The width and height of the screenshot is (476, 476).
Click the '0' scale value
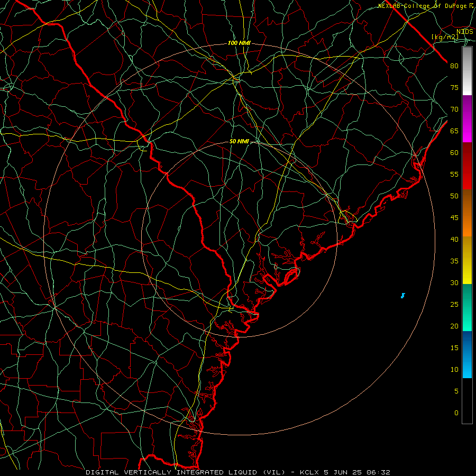pos(456,413)
